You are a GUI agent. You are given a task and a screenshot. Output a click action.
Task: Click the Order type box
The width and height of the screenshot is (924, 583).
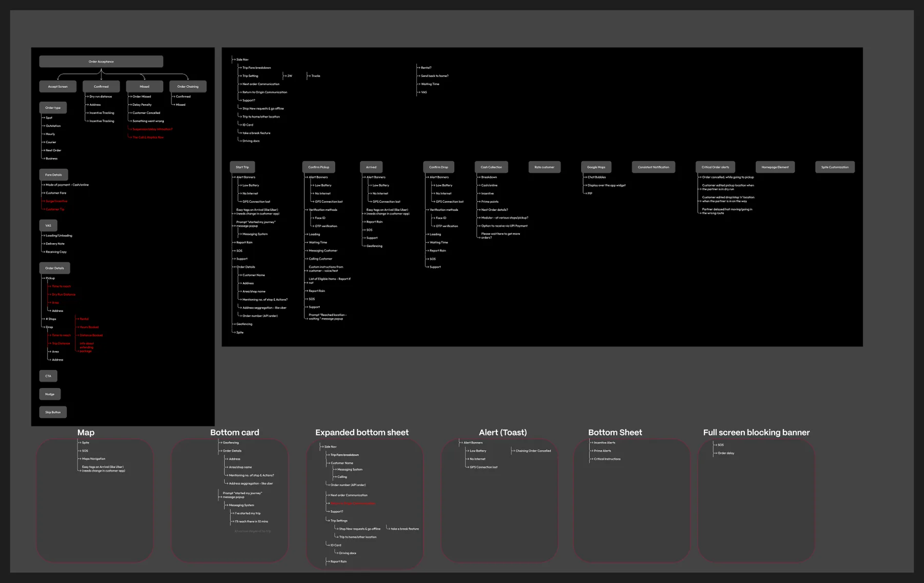[x=53, y=108]
